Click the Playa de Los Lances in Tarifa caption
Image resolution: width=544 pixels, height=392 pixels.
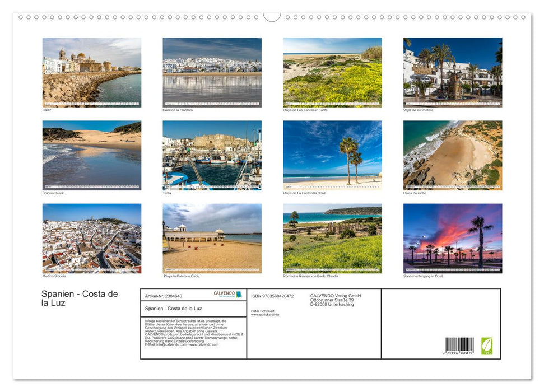pos(305,110)
